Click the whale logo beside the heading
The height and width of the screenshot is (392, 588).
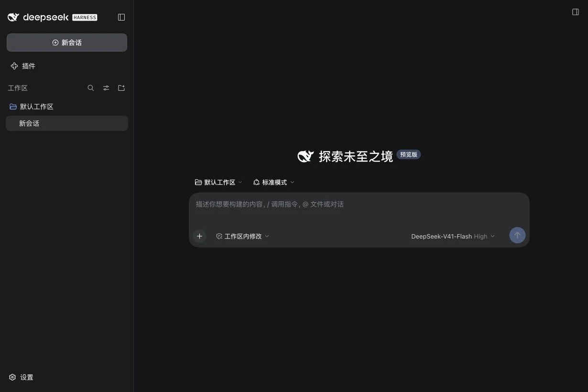tap(306, 156)
